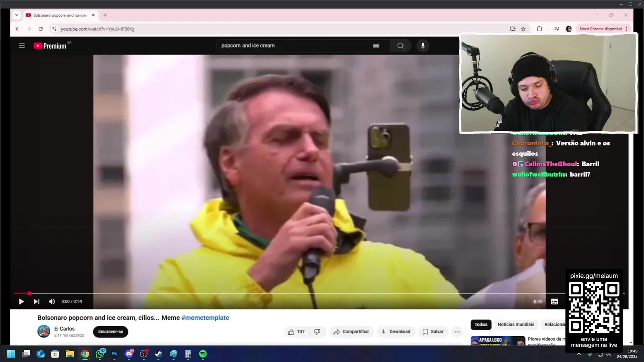Viewport: 644px width, 362px height.
Task: Open Task View on taskbar
Action: (26, 354)
